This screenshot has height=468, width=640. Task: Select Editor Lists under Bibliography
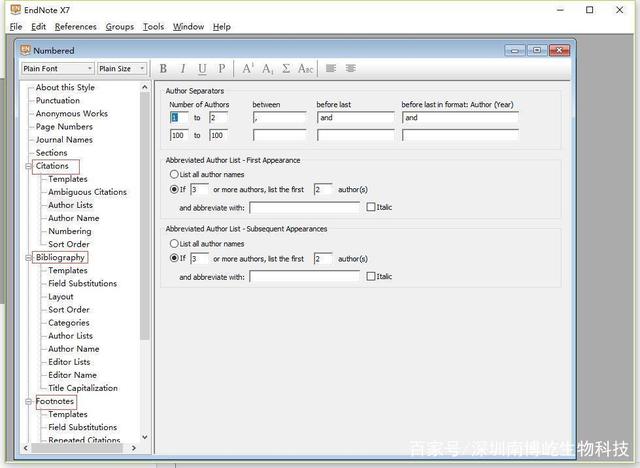coord(69,362)
